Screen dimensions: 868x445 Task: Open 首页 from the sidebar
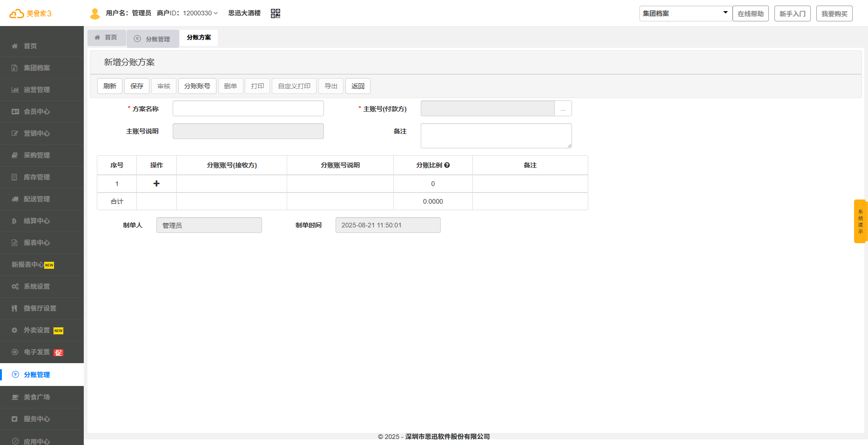coord(30,46)
